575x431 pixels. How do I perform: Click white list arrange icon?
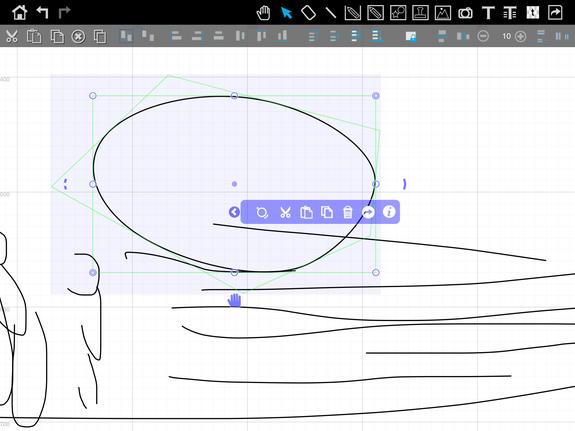click(x=355, y=36)
